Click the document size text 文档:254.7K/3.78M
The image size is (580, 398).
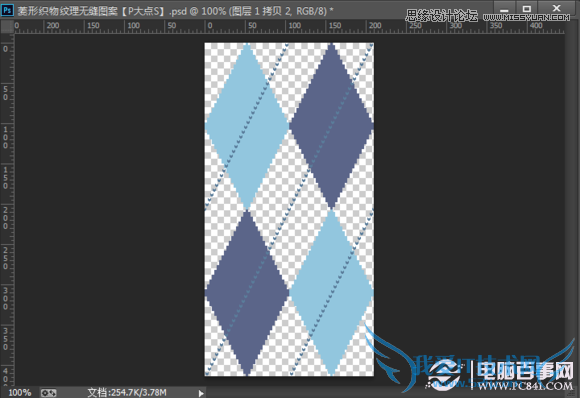coord(127,392)
